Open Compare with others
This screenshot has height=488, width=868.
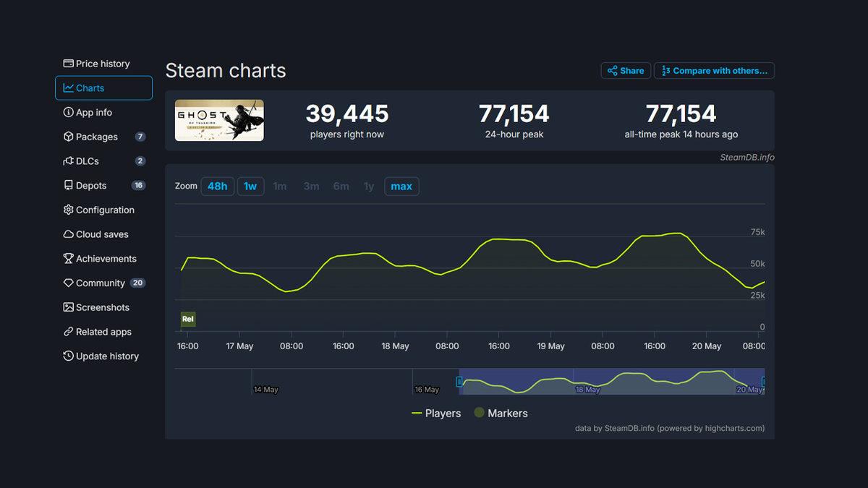[x=713, y=70]
